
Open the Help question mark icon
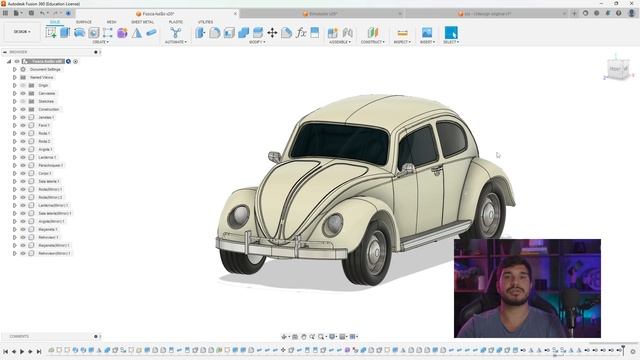click(x=619, y=13)
